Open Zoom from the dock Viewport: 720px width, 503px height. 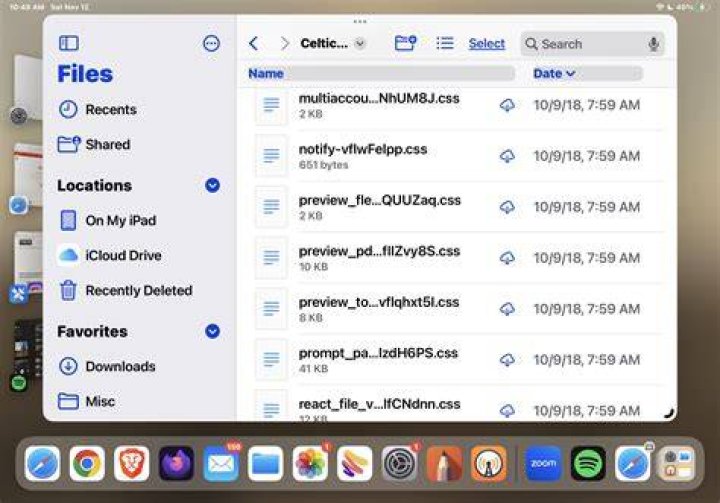click(x=543, y=463)
